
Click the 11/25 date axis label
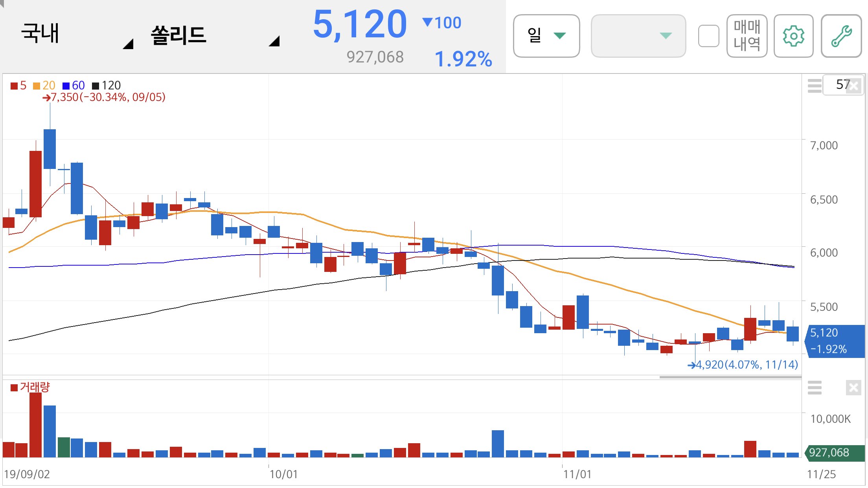pos(822,474)
